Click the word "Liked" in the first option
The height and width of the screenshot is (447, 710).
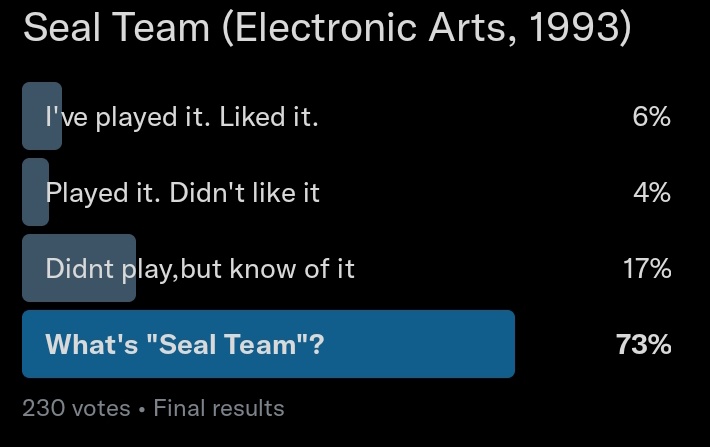click(251, 117)
